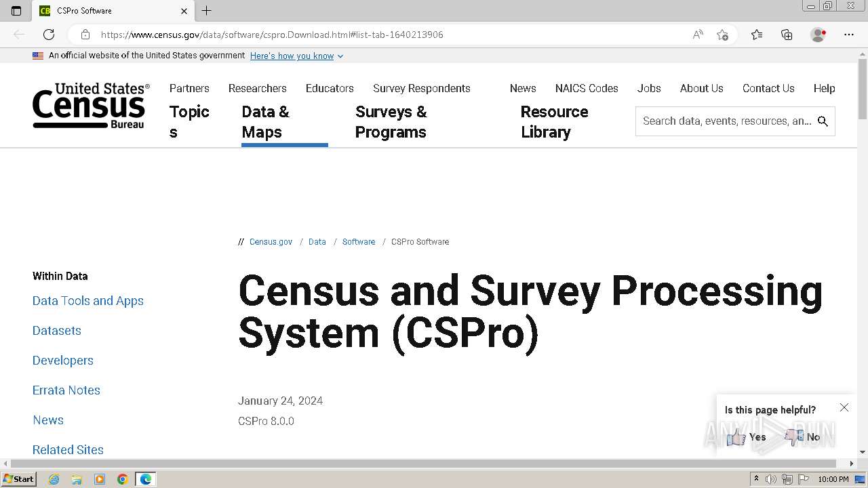
Task: View site lock information icon
Action: tap(85, 35)
